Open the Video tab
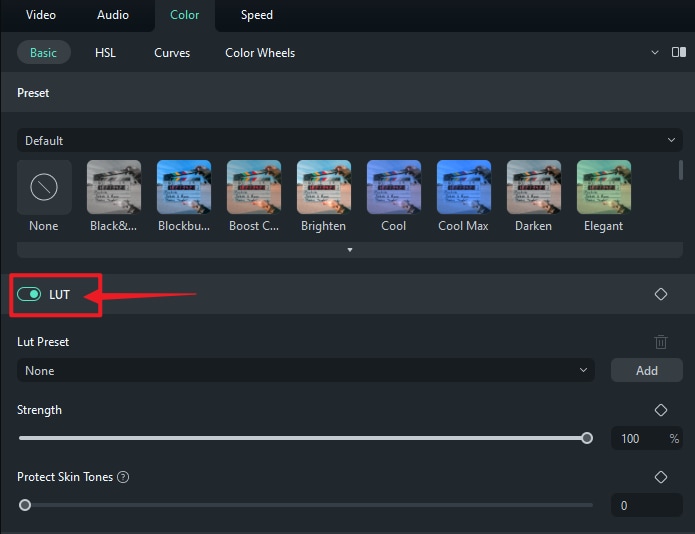 41,15
